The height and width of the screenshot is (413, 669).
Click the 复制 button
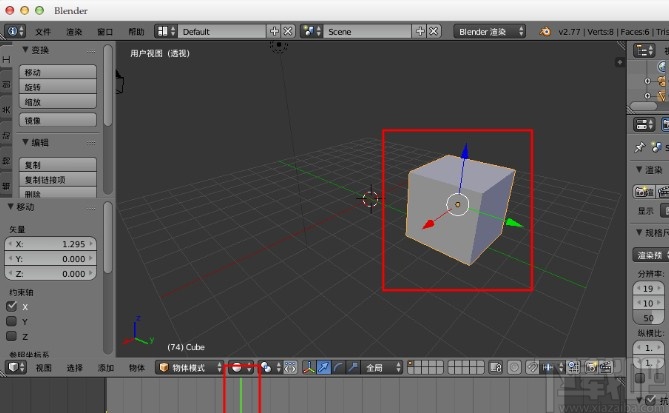tap(58, 165)
